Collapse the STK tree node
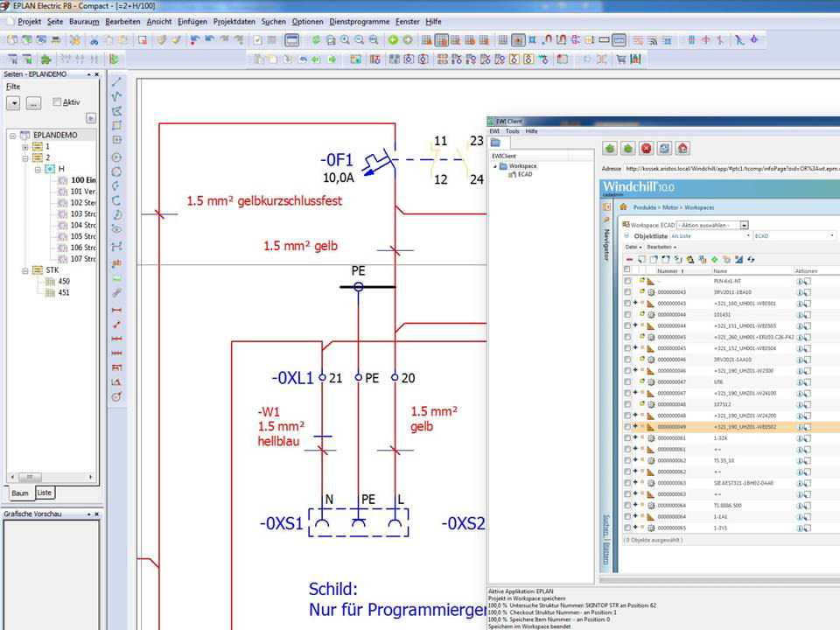Screen dimensions: 840x630 point(26,270)
